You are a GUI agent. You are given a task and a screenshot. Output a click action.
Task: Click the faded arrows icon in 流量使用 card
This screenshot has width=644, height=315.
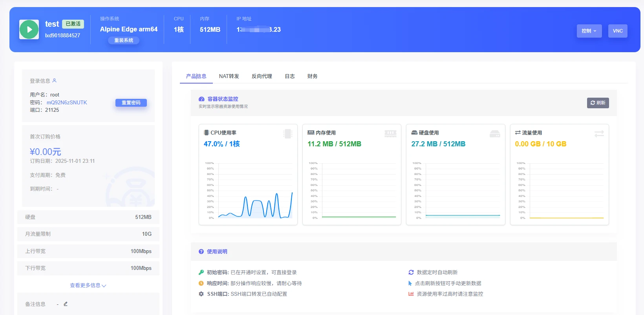599,134
